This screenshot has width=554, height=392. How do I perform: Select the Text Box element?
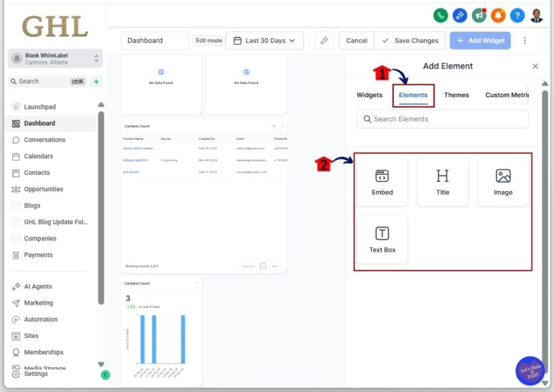pos(382,240)
